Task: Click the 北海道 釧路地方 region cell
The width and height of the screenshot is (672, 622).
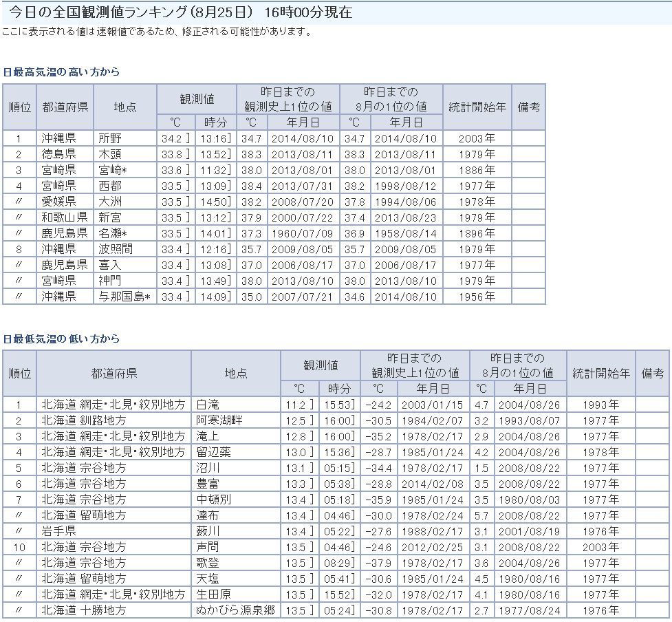Action: pyautogui.click(x=83, y=420)
